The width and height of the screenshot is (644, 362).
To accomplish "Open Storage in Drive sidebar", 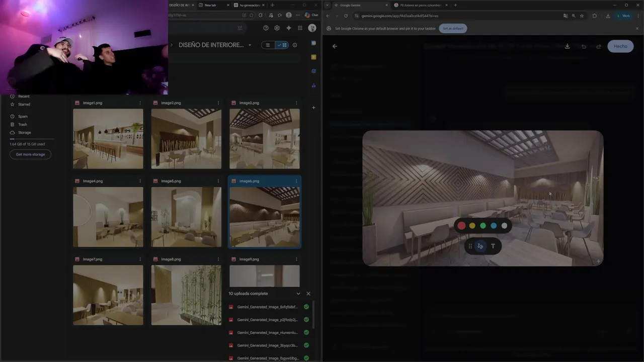I will (x=24, y=132).
